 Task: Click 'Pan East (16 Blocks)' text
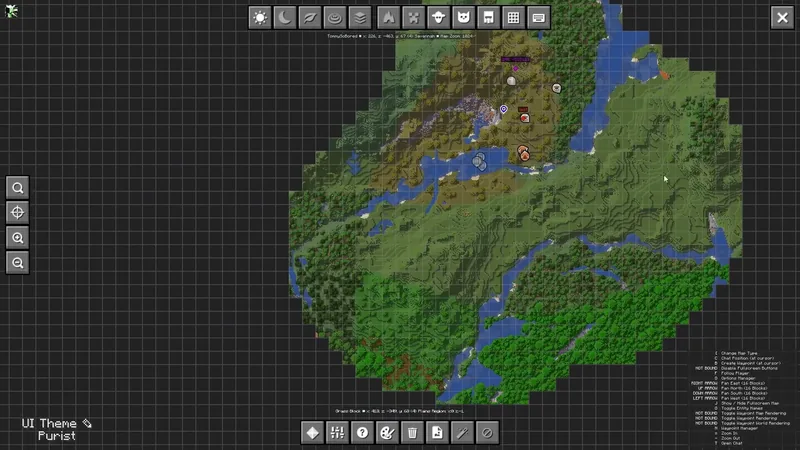(743, 383)
